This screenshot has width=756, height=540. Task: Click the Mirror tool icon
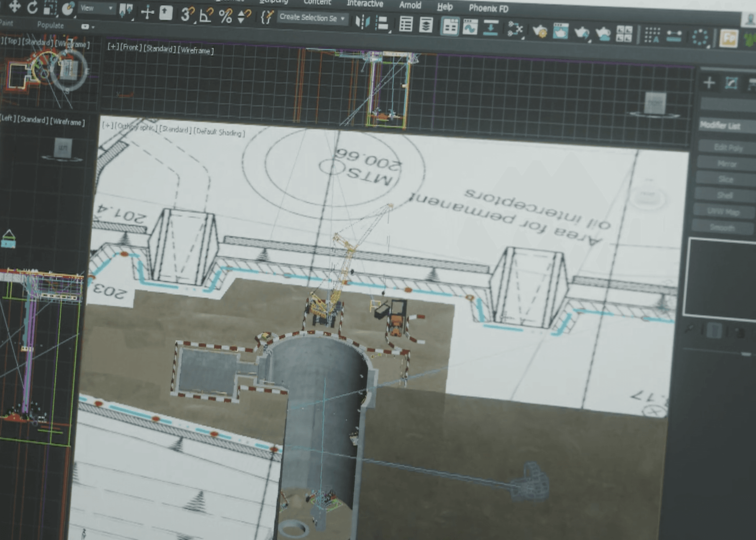[362, 22]
